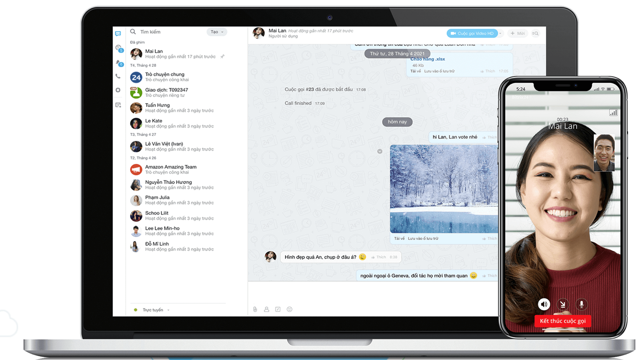Screen dimensions: 644x360
Task: Toggle the speaker on the phone call
Action: coord(544,304)
